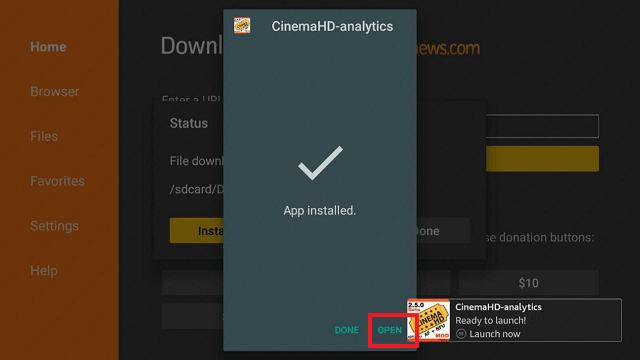Click the $10 donation button
640x360 pixels.
(x=529, y=282)
